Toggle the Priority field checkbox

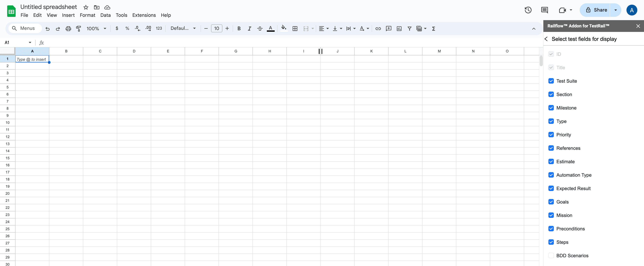551,135
